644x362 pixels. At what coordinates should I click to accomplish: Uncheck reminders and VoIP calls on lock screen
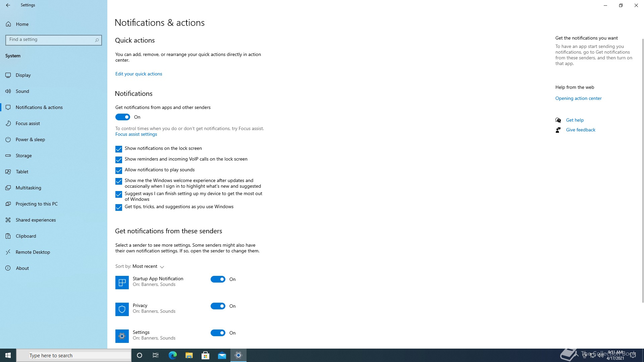click(119, 160)
